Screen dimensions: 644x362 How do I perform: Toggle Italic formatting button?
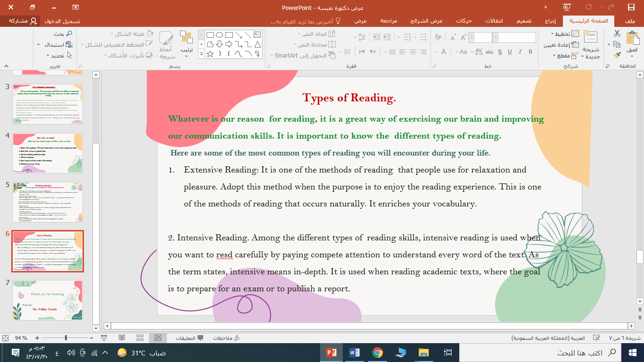tap(520, 52)
